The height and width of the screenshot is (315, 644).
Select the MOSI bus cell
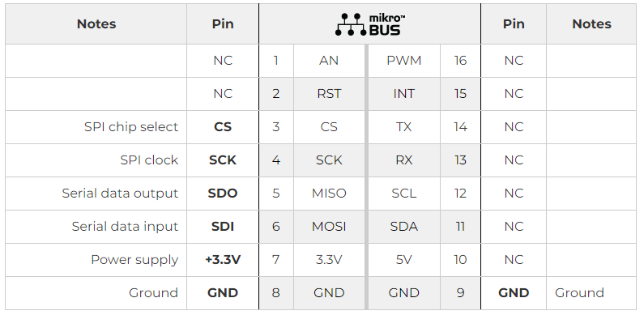(329, 227)
